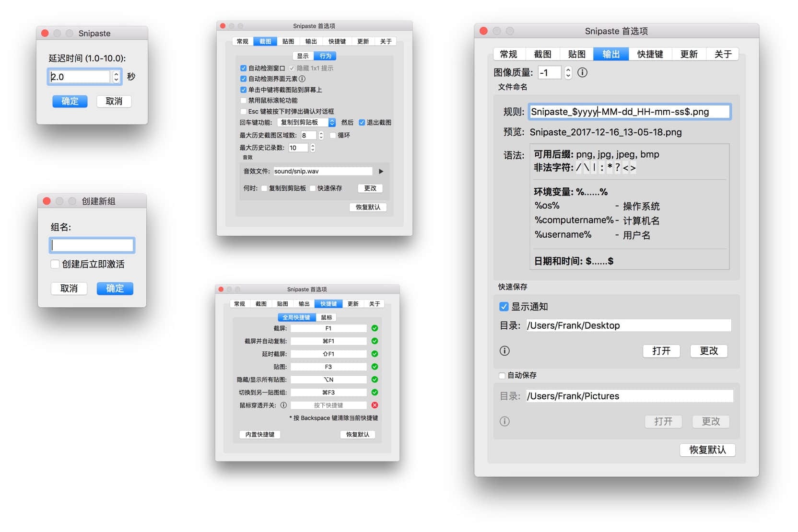Enable 创建后立即激活 checkbox
The height and width of the screenshot is (532, 798).
(x=55, y=264)
